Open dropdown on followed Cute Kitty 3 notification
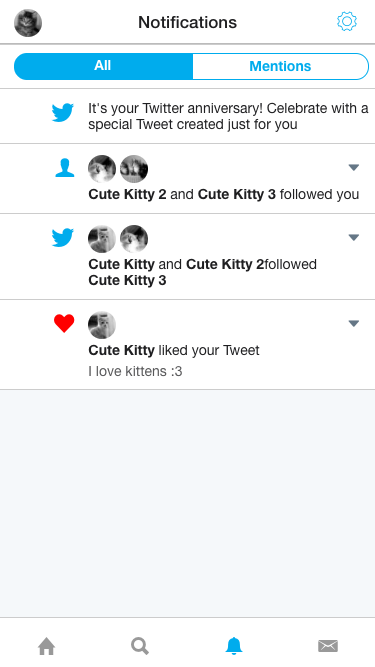375x667 pixels. [354, 237]
